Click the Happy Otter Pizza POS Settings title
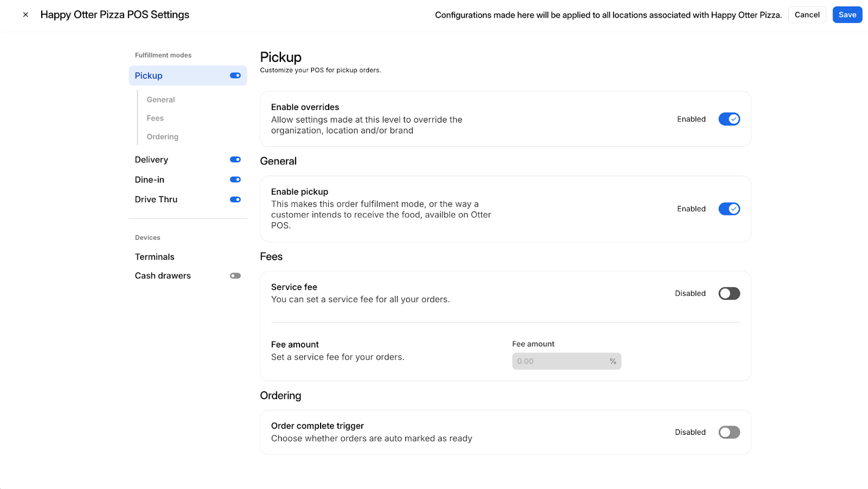Screen dimensions: 868x489 tap(114, 15)
